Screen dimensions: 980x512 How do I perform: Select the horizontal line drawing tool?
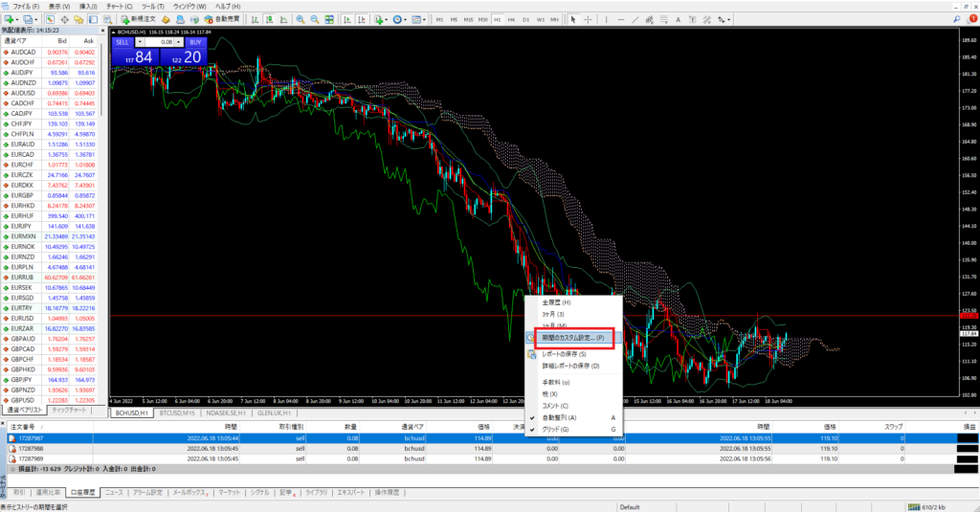620,19
